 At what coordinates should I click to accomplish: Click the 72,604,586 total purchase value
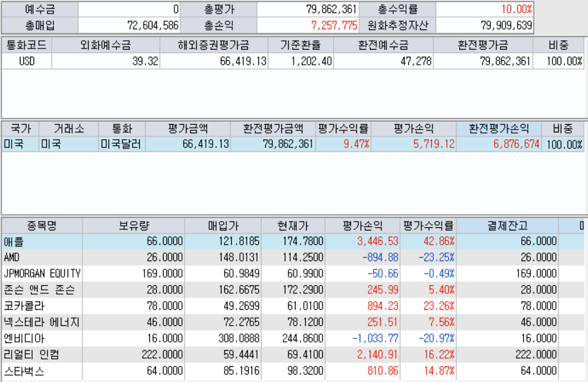pos(129,25)
